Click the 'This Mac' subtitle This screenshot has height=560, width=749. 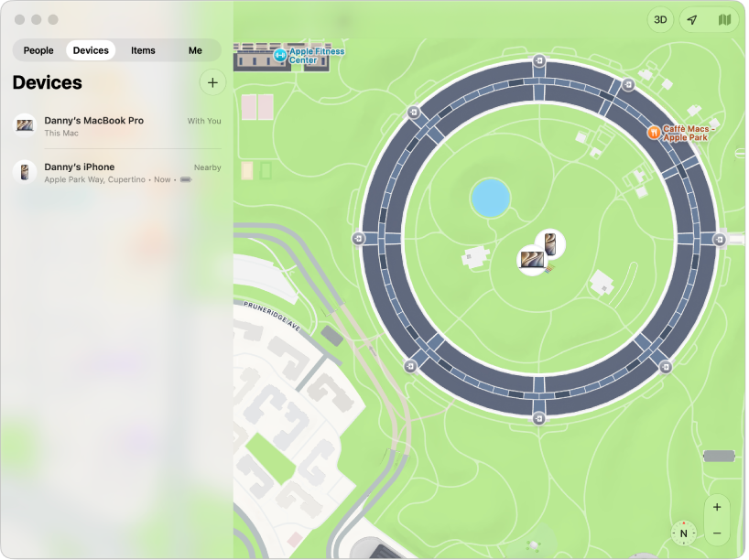61,134
